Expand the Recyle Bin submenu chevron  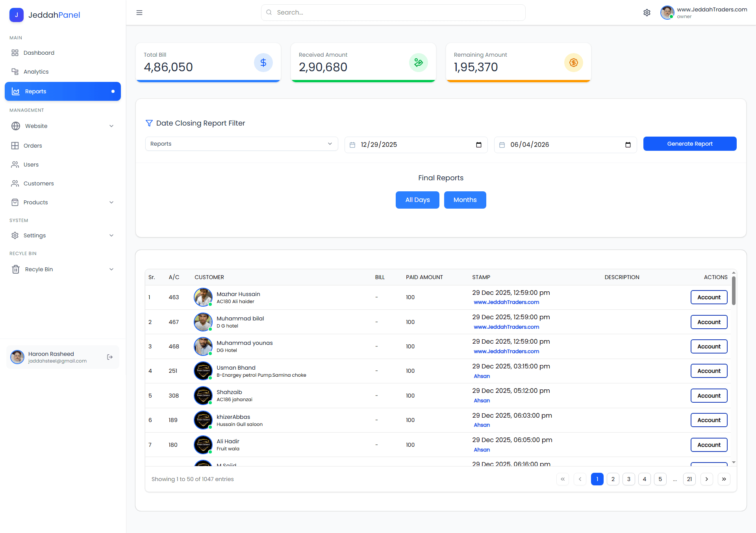click(111, 269)
